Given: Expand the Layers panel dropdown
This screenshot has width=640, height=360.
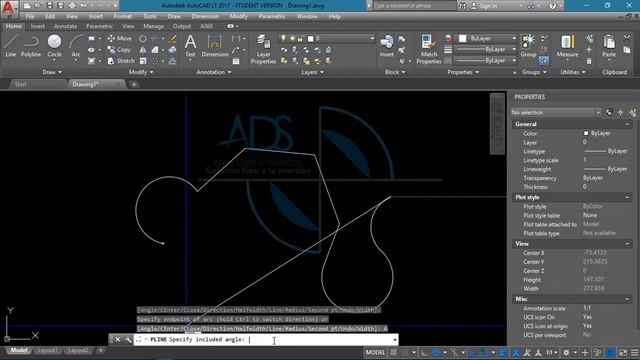Looking at the screenshot, I should click(313, 72).
